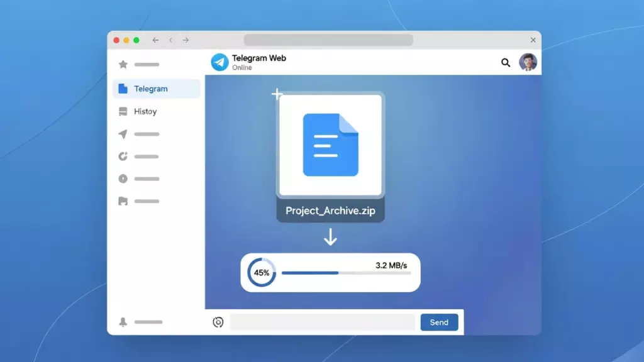Click the attachment icon beside message field
Viewport: 644px width, 362px height.
click(x=218, y=322)
